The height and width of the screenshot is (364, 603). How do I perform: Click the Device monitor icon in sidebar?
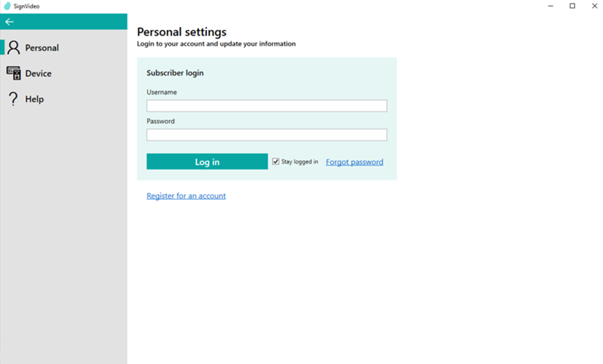[14, 73]
